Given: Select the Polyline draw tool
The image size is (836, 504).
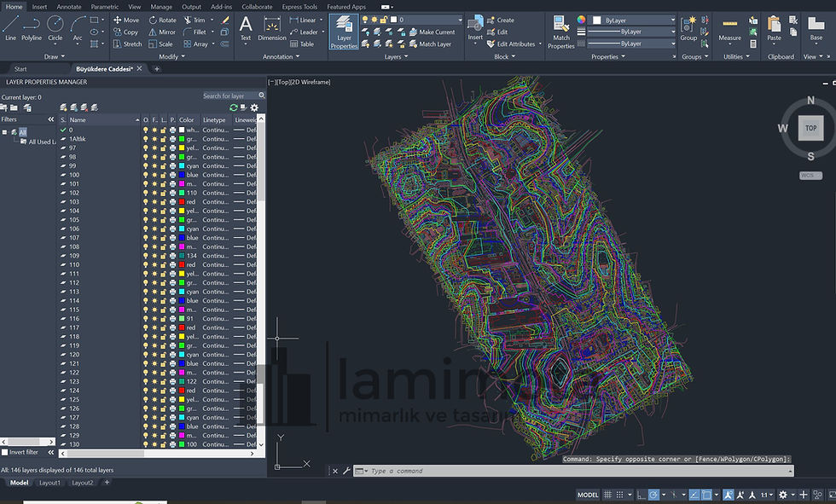Looking at the screenshot, I should tap(32, 28).
